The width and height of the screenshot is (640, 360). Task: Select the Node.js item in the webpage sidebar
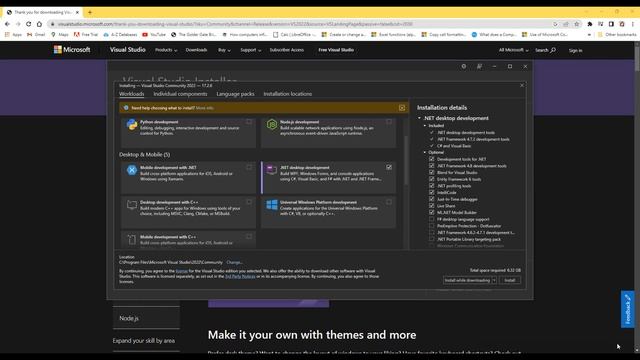pyautogui.click(x=146, y=318)
